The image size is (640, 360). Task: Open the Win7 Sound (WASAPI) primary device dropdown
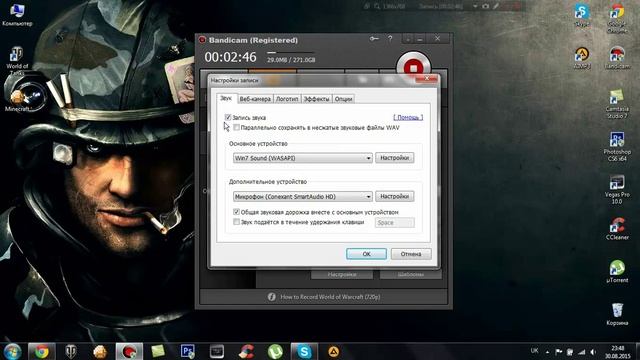pyautogui.click(x=302, y=158)
